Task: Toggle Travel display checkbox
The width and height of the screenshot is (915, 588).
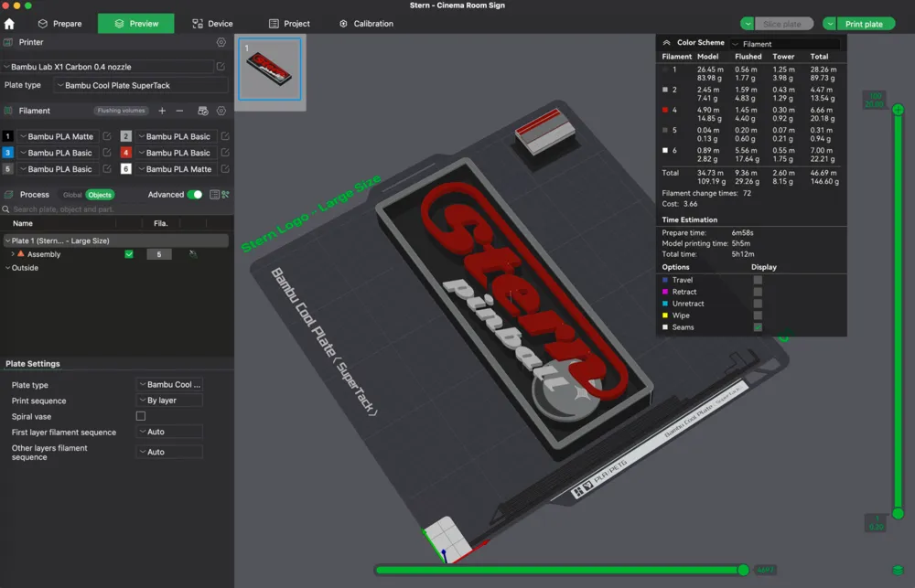Action: tap(758, 280)
